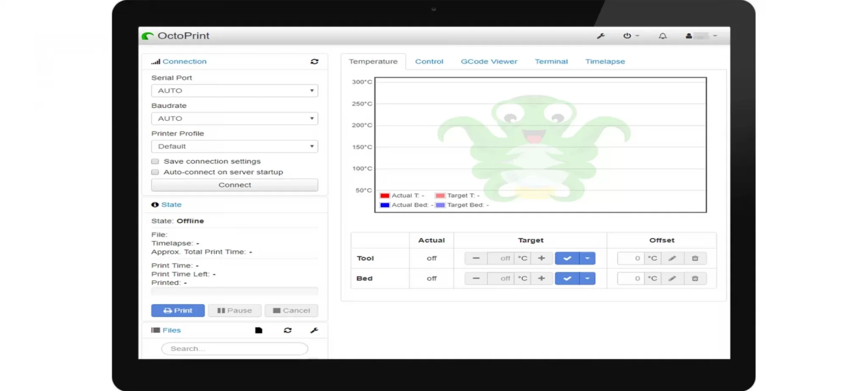
Task: Open Tool temperature presets dropdown
Action: 587,258
